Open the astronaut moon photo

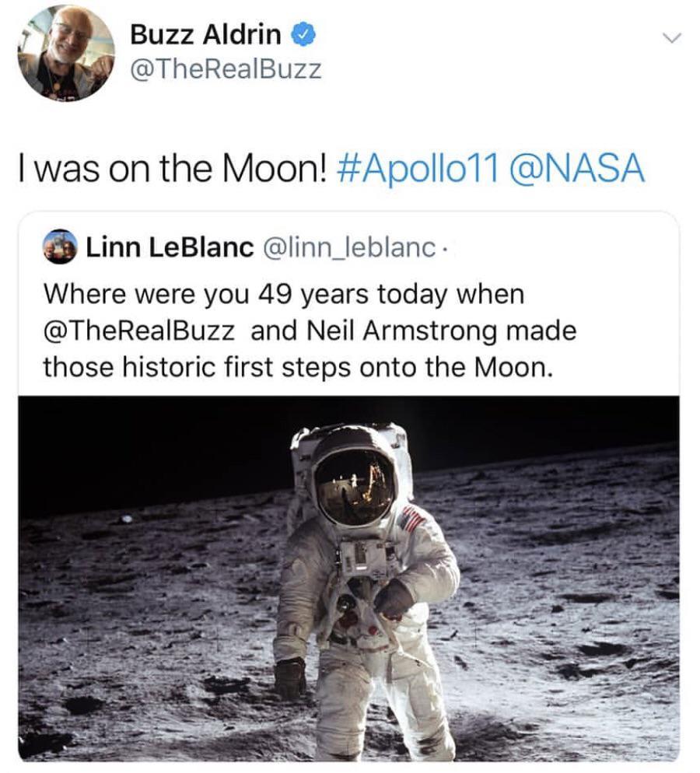tap(348, 577)
